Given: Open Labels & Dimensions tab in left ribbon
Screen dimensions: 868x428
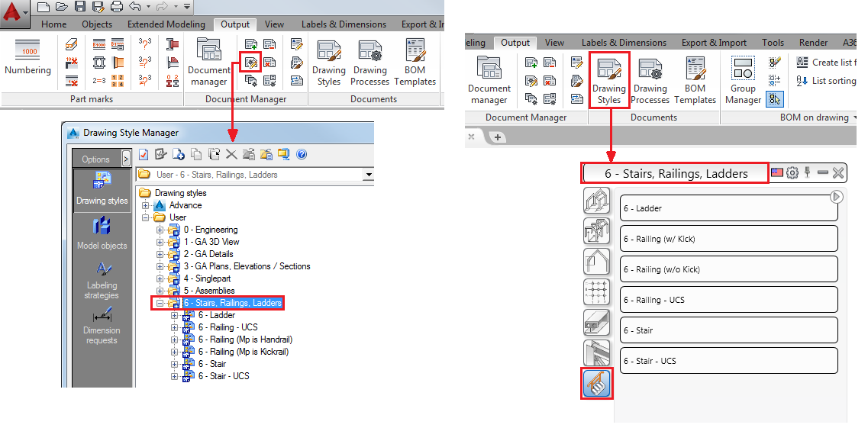Looking at the screenshot, I should tap(344, 24).
